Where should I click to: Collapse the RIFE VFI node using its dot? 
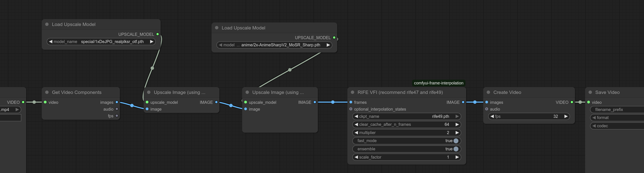coord(353,92)
